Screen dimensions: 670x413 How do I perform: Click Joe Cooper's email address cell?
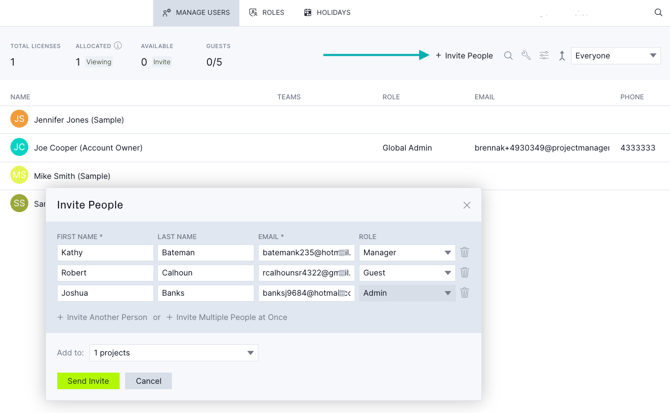coord(542,148)
